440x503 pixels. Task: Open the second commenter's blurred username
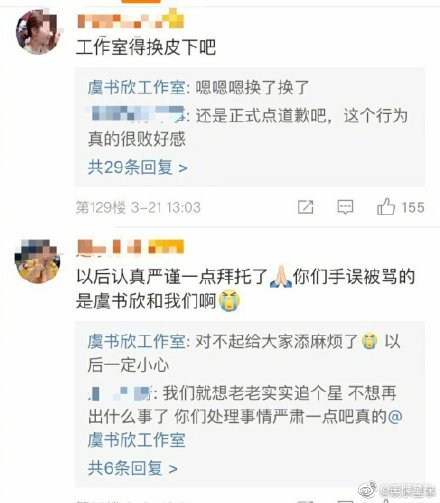pos(130,247)
